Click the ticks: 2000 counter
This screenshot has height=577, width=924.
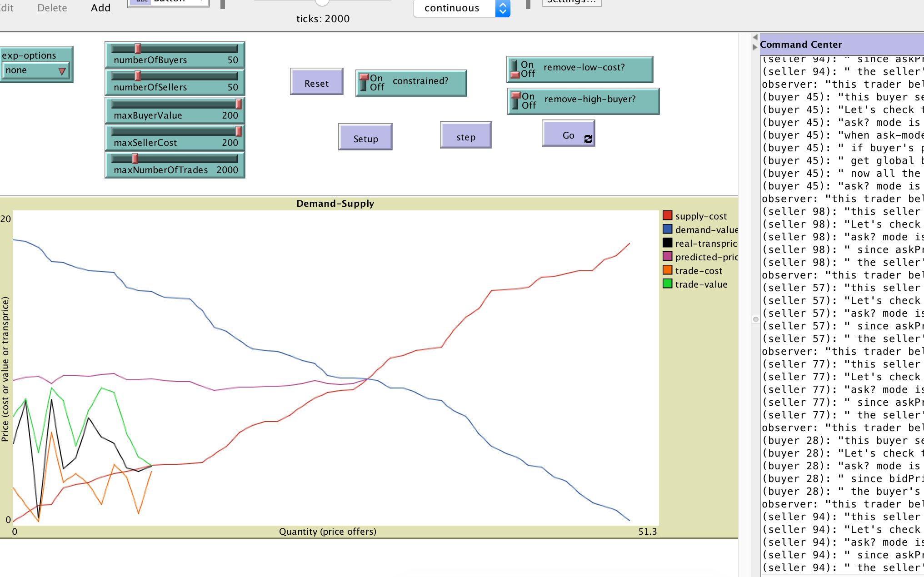click(x=323, y=19)
